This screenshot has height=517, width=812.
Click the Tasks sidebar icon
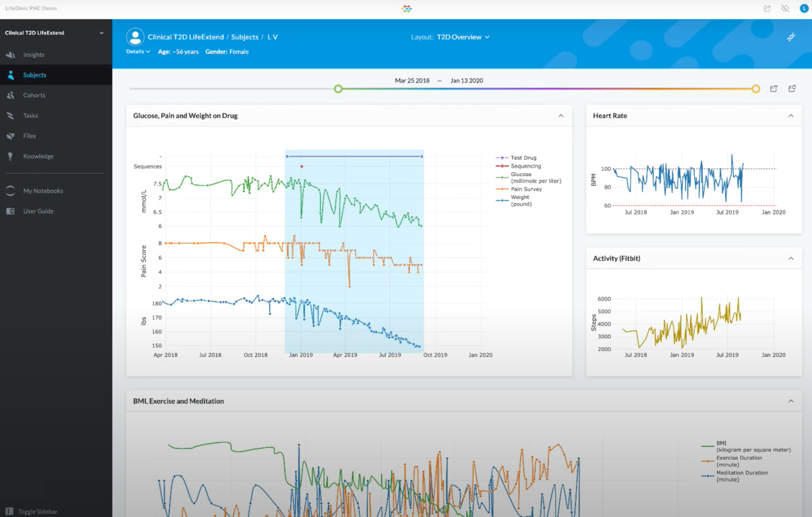(x=11, y=115)
